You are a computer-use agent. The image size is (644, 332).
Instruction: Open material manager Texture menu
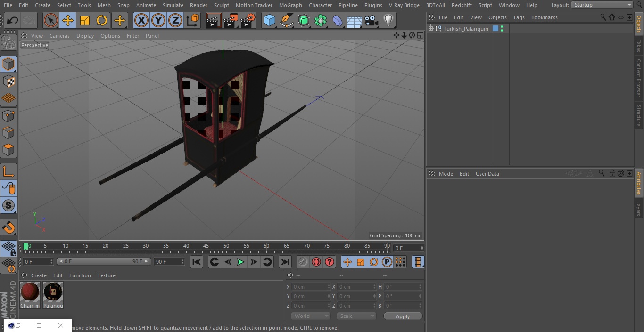106,275
